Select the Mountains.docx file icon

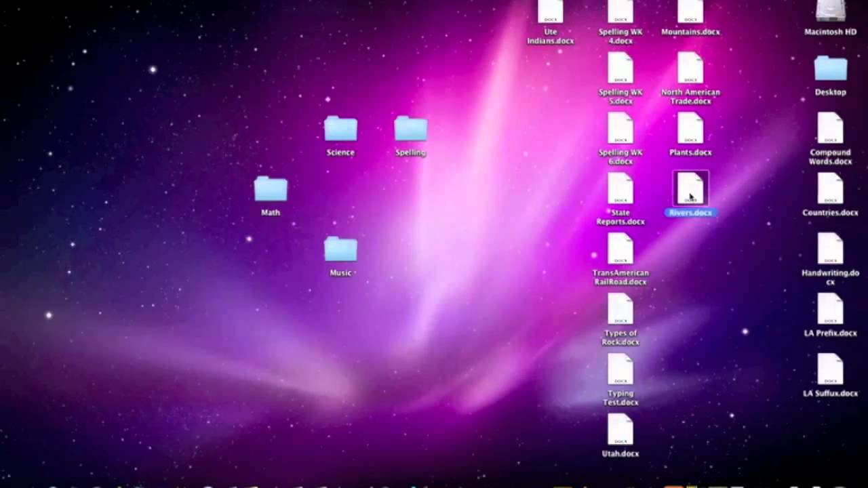[x=690, y=12]
